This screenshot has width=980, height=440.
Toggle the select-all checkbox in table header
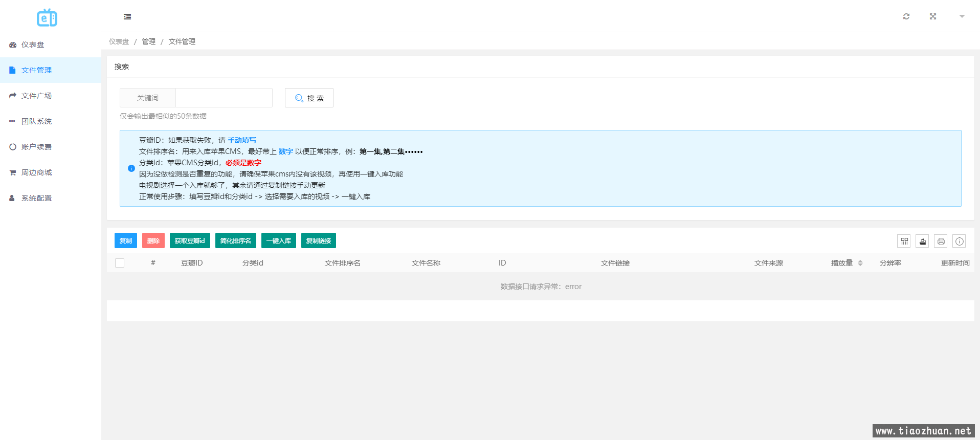(x=120, y=263)
